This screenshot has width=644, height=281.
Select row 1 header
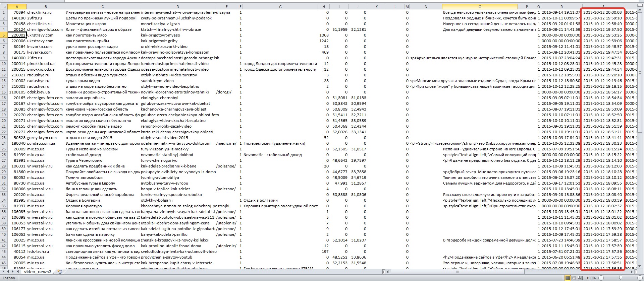4,12
